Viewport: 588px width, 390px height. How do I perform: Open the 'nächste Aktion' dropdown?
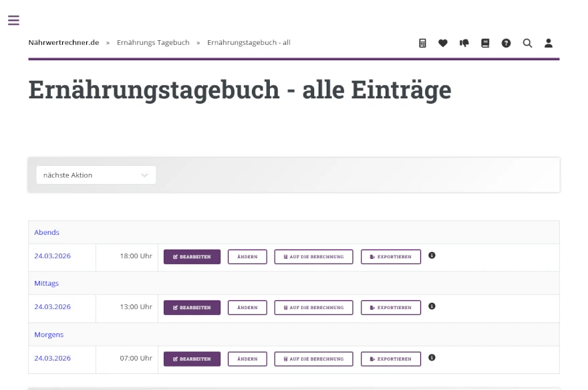click(96, 175)
